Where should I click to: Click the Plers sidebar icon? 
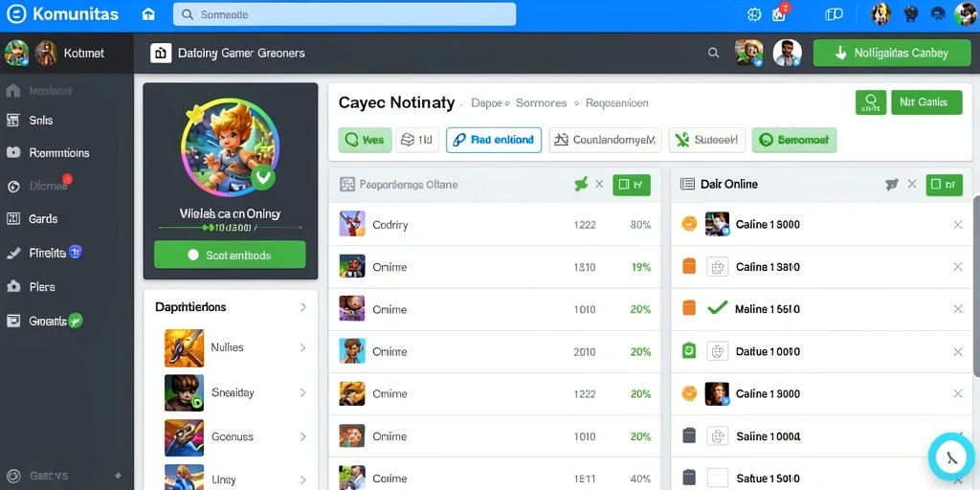pyautogui.click(x=13, y=287)
